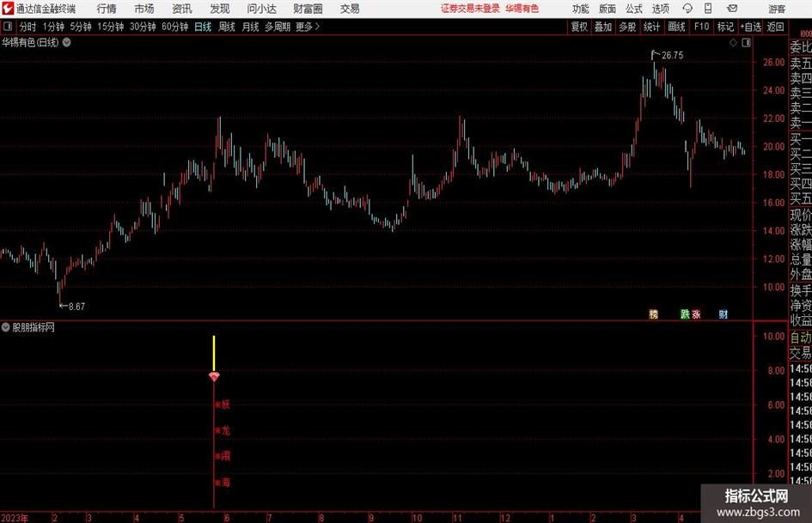Switch to the 1分钟 period tab

[53, 27]
